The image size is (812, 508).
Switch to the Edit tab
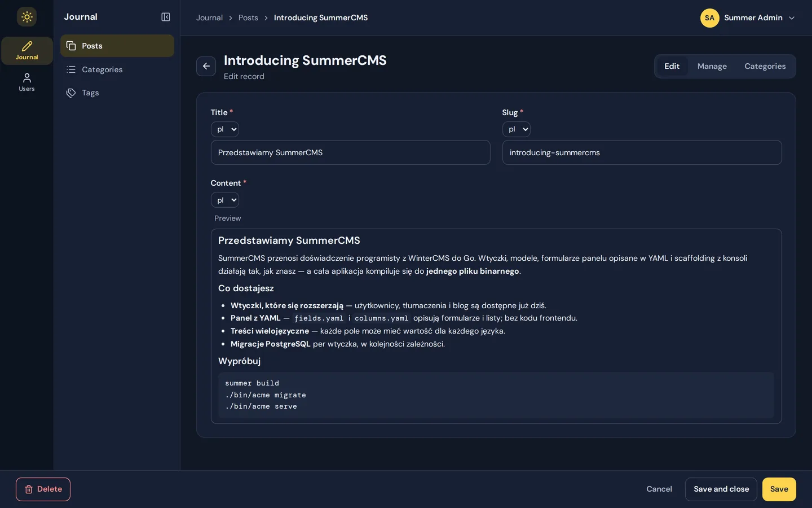(x=672, y=66)
